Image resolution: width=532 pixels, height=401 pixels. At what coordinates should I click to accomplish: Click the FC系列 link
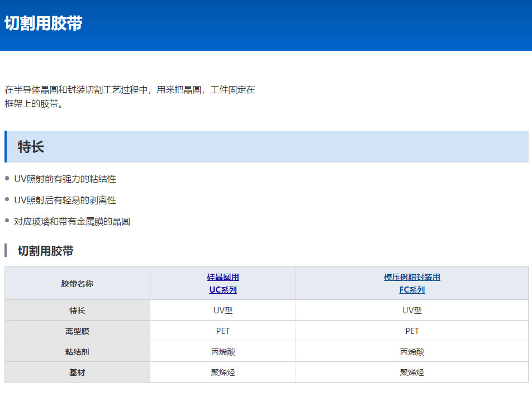click(x=412, y=290)
